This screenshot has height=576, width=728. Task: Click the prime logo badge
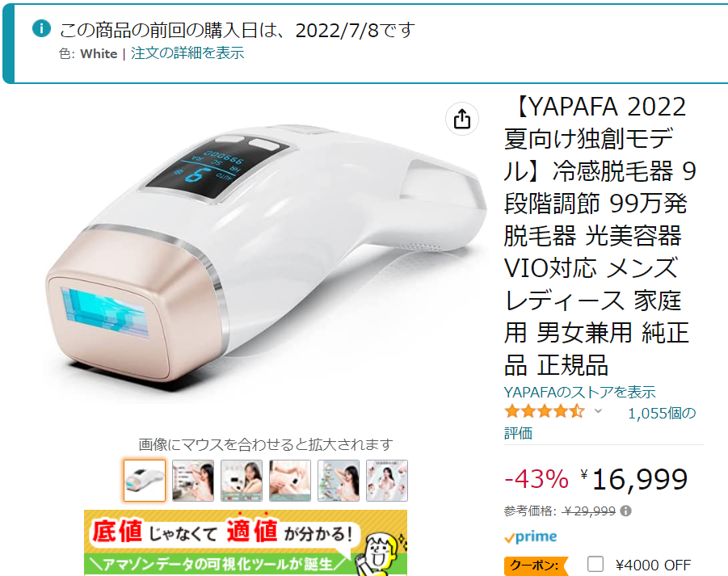coord(530,537)
